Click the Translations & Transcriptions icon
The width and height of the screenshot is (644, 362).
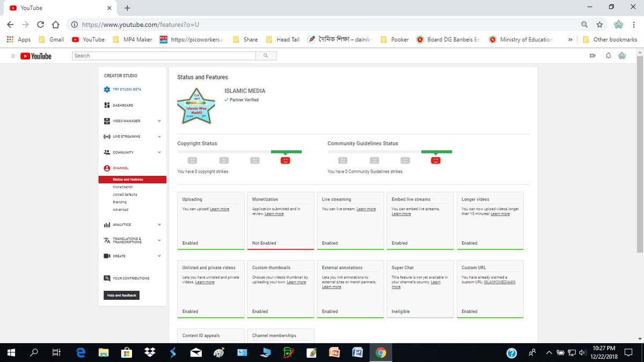click(x=107, y=241)
